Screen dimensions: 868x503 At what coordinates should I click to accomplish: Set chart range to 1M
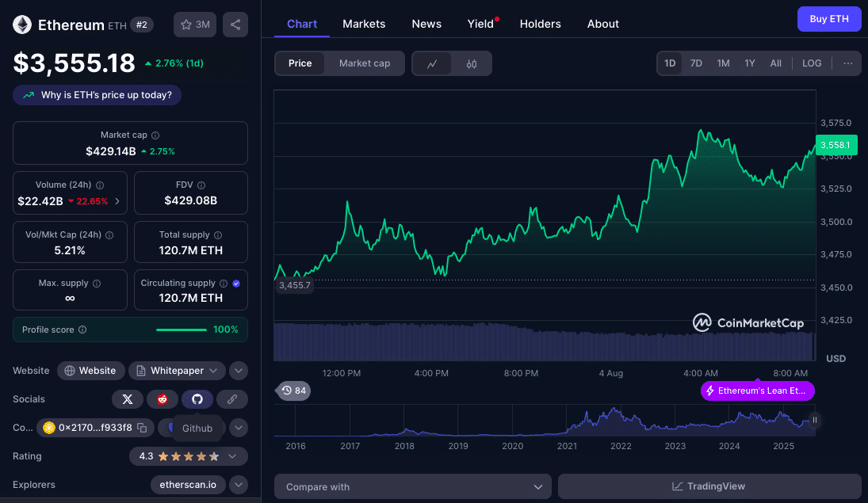723,63
